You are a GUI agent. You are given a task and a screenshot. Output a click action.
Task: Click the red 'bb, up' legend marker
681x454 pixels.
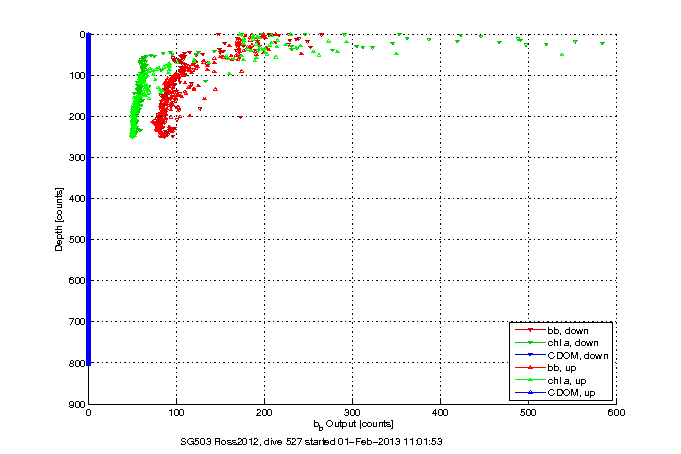[530, 369]
